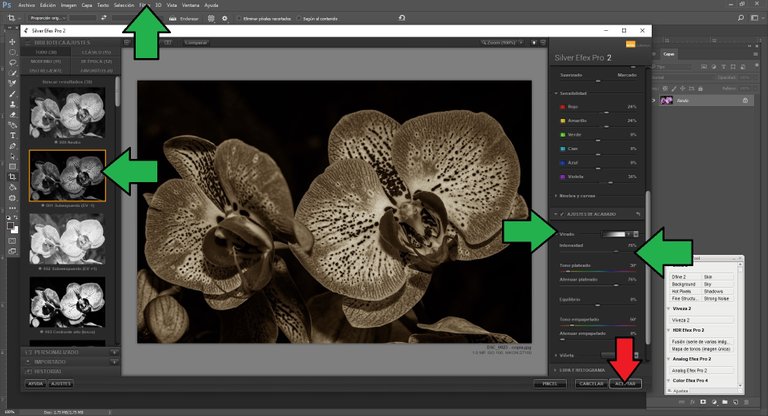The image size is (768, 416).
Task: Click the Ajustes button at bottom left
Action: pos(61,384)
